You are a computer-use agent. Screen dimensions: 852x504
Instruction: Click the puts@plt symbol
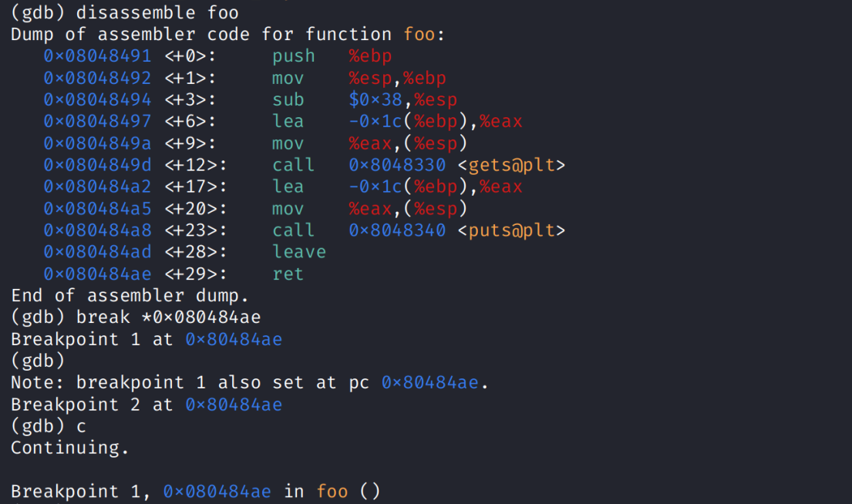click(x=517, y=230)
